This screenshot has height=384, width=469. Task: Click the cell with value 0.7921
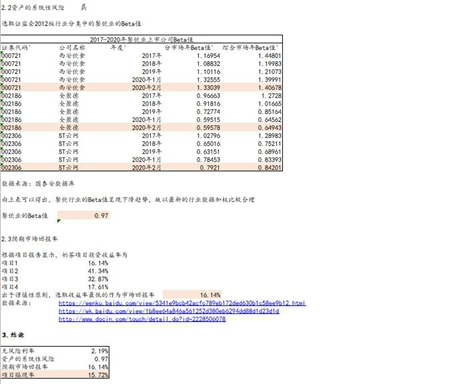[x=210, y=167]
